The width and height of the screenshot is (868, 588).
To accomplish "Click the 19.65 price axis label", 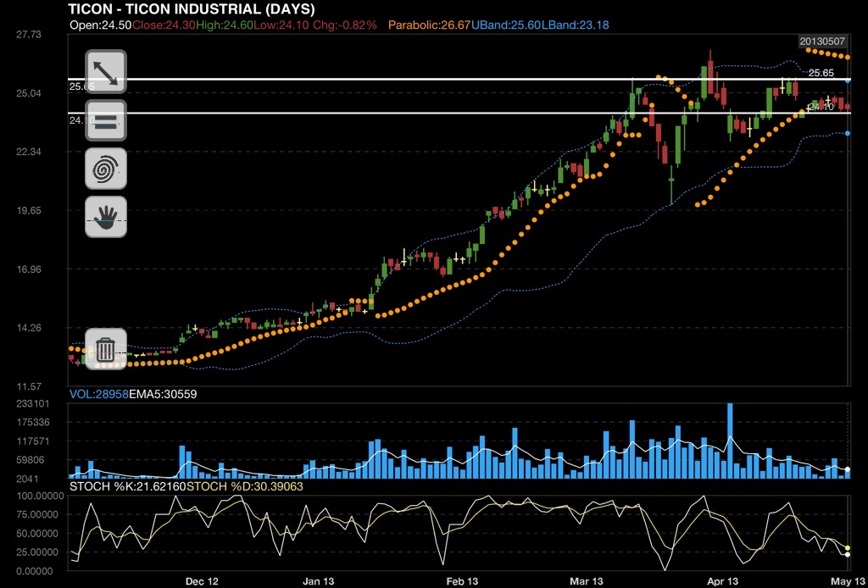I will pos(29,210).
